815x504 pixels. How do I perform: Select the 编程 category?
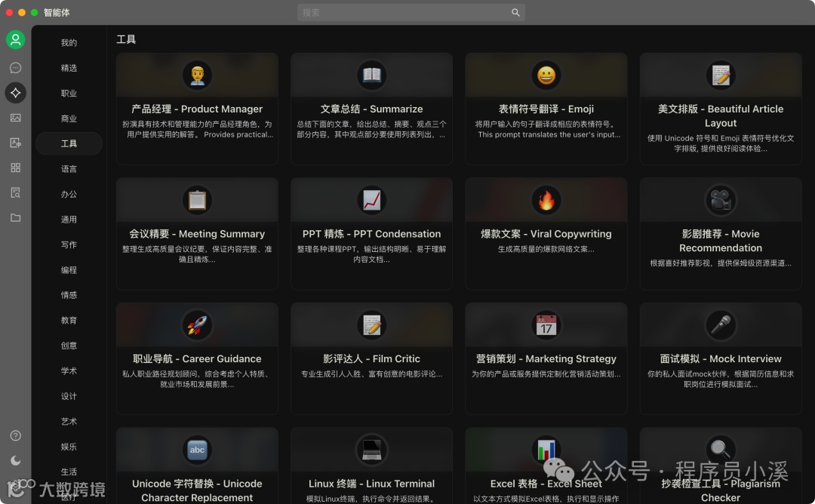pos(69,269)
